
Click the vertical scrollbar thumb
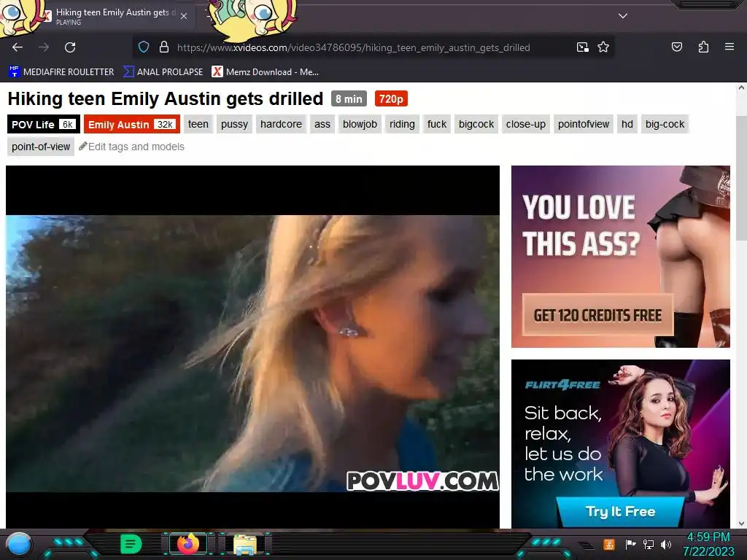(x=741, y=179)
